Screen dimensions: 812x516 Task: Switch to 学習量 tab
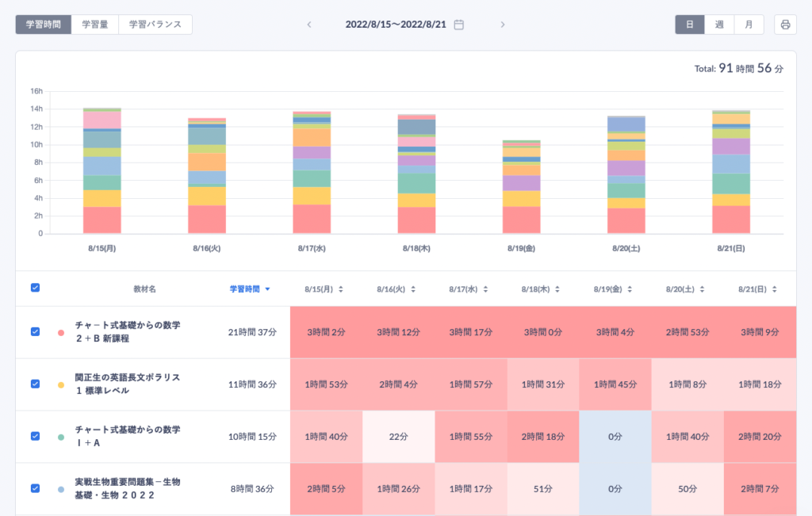point(94,25)
